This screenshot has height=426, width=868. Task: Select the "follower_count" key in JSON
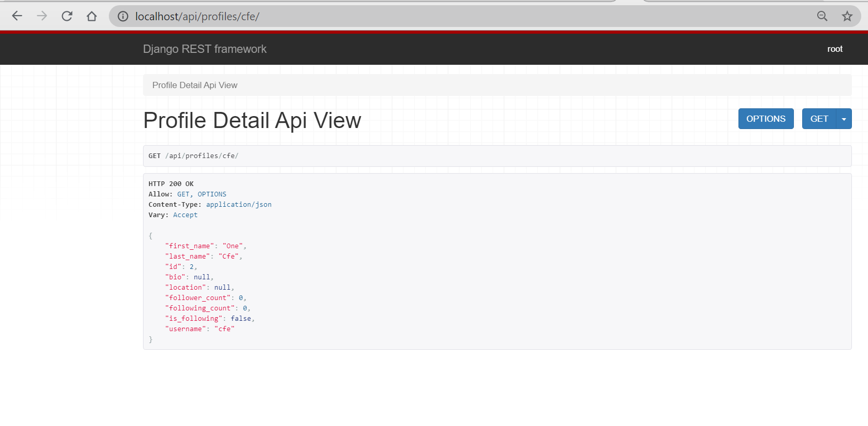pyautogui.click(x=198, y=298)
